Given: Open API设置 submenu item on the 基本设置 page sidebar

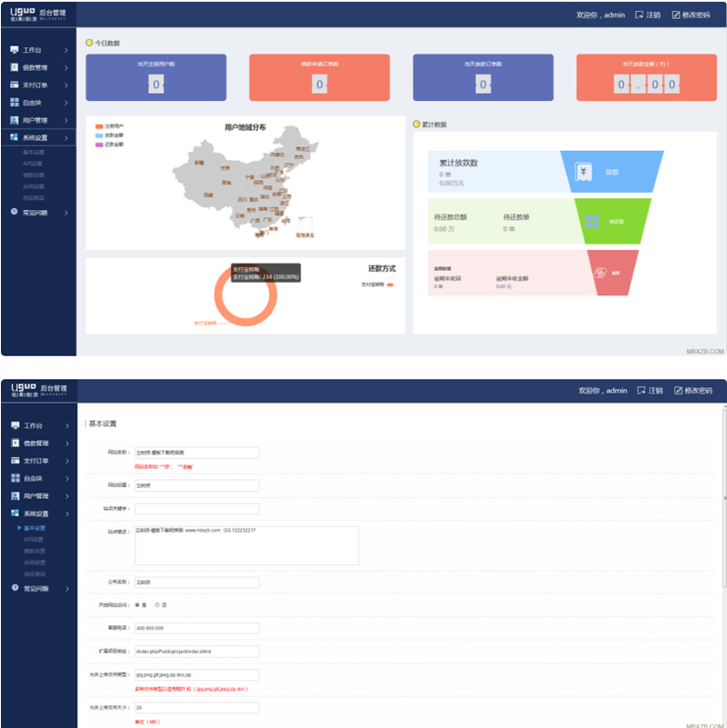Looking at the screenshot, I should point(34,539).
